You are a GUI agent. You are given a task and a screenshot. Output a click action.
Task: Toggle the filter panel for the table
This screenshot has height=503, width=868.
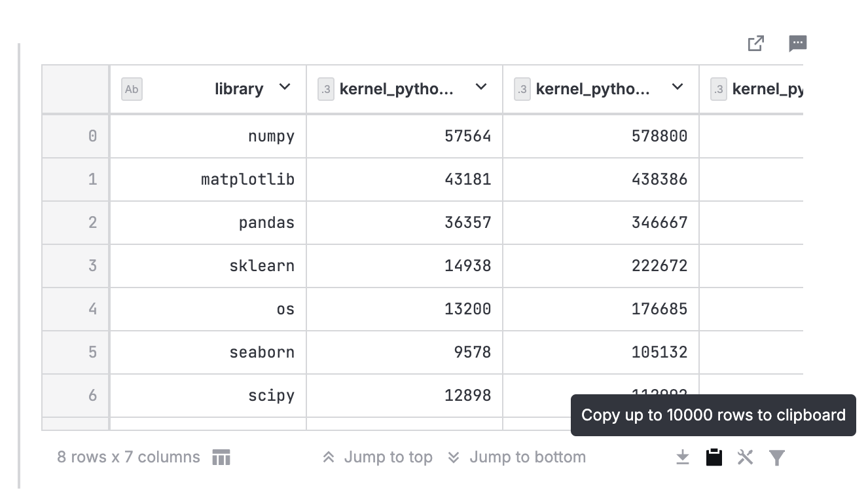[x=777, y=457]
